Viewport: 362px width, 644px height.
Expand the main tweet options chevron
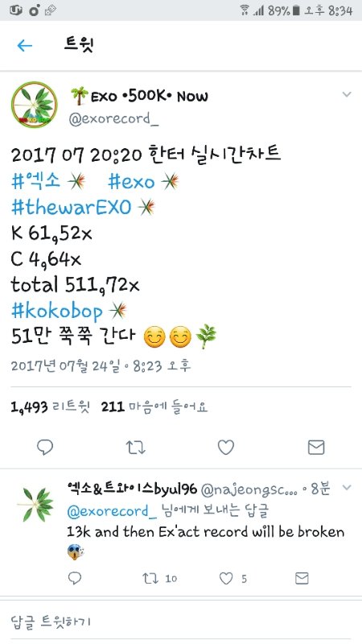coord(347,94)
